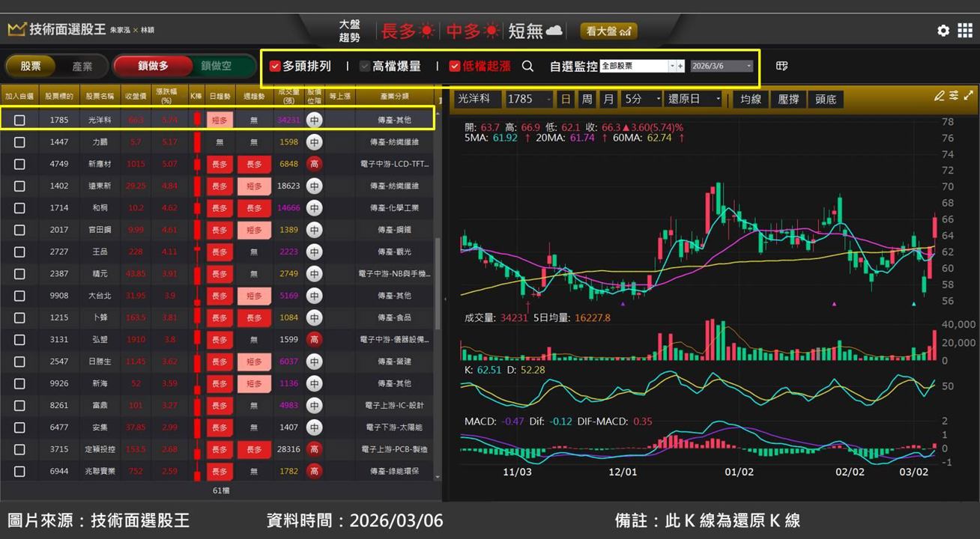The width and height of the screenshot is (980, 539).
Task: Click the 壓撐 button
Action: (788, 99)
